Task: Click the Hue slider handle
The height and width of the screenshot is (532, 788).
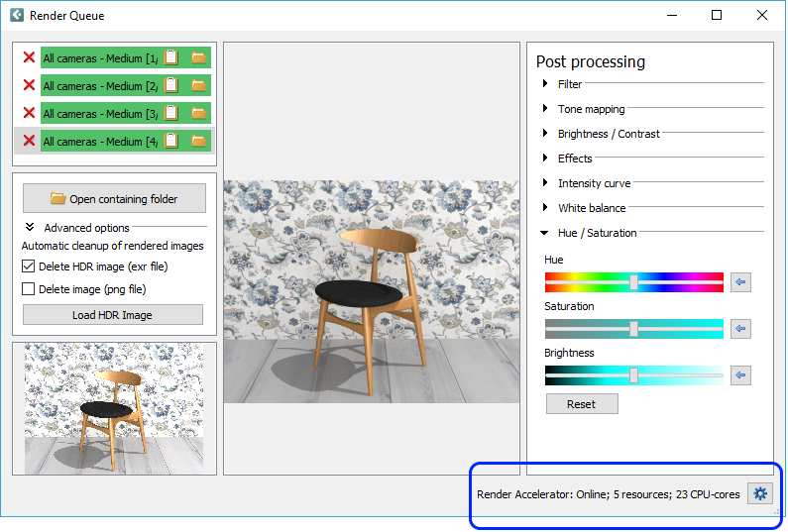Action: (633, 281)
